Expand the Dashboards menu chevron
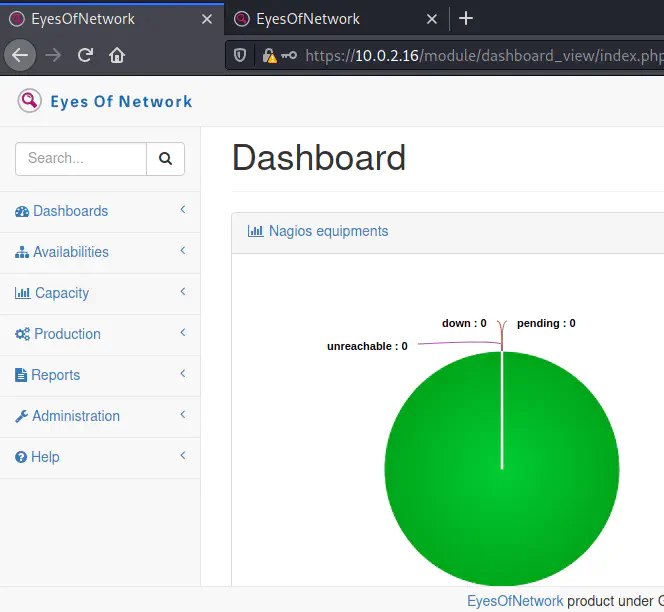 [x=183, y=210]
